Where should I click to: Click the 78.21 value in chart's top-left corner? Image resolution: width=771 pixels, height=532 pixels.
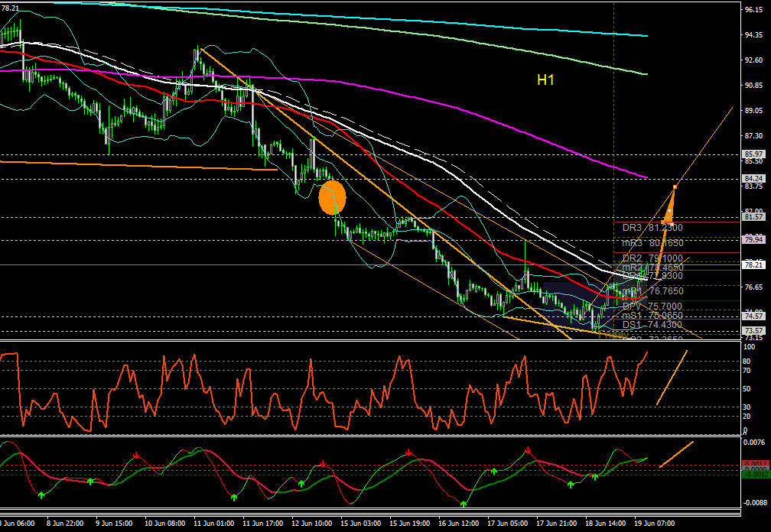point(10,8)
